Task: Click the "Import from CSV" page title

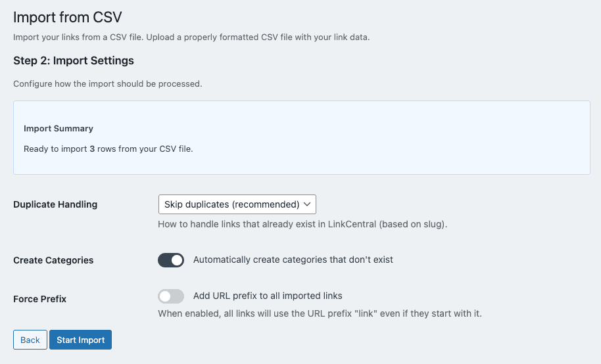Action: pos(68,16)
